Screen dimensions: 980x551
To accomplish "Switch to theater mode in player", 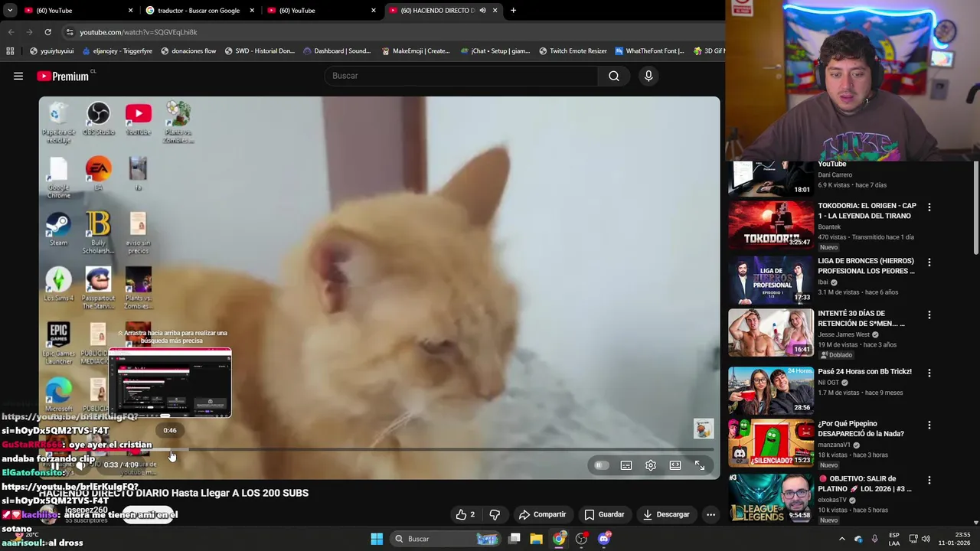I will click(675, 465).
